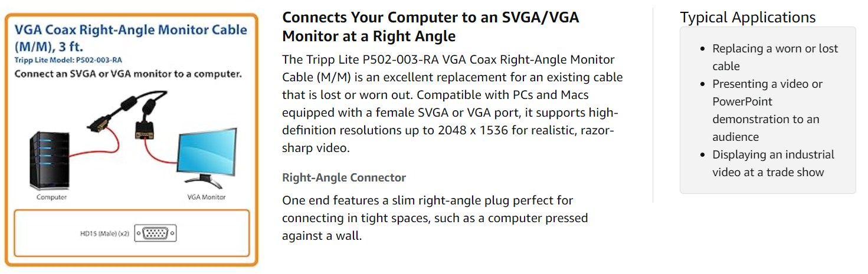
Task: Click the "Connects Your Computer to an SVGA/VGA Monitor" heading
Action: point(430,27)
